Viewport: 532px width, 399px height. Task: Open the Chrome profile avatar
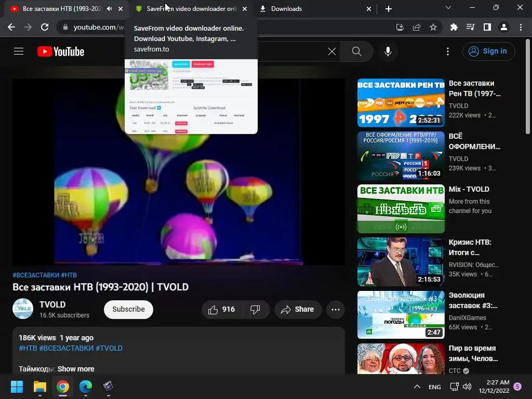(504, 27)
